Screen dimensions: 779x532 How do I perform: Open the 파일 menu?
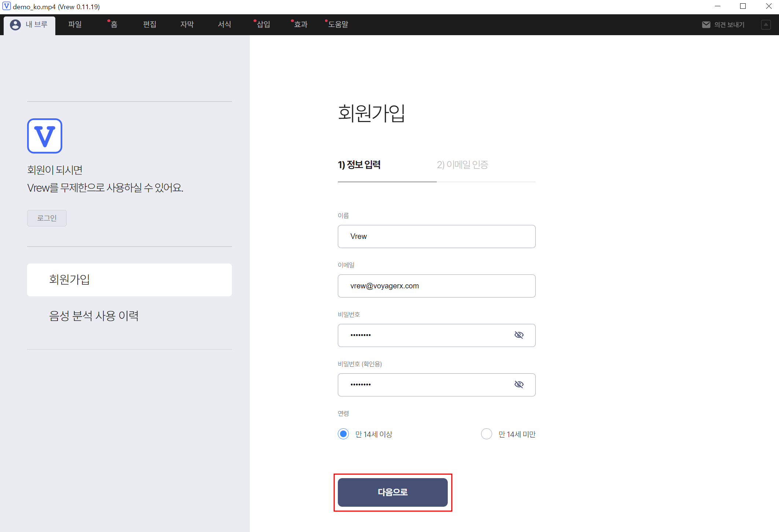(x=75, y=25)
